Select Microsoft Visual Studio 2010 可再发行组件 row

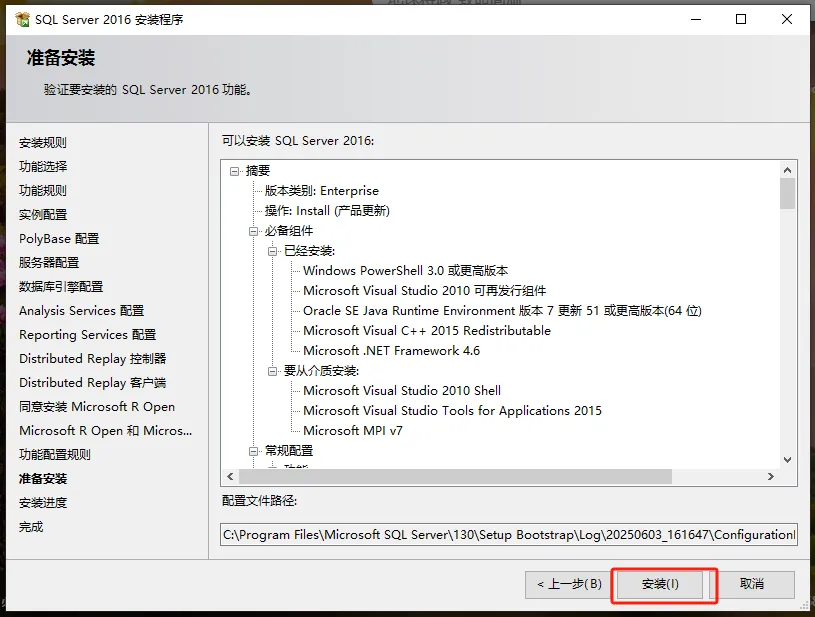(x=425, y=291)
